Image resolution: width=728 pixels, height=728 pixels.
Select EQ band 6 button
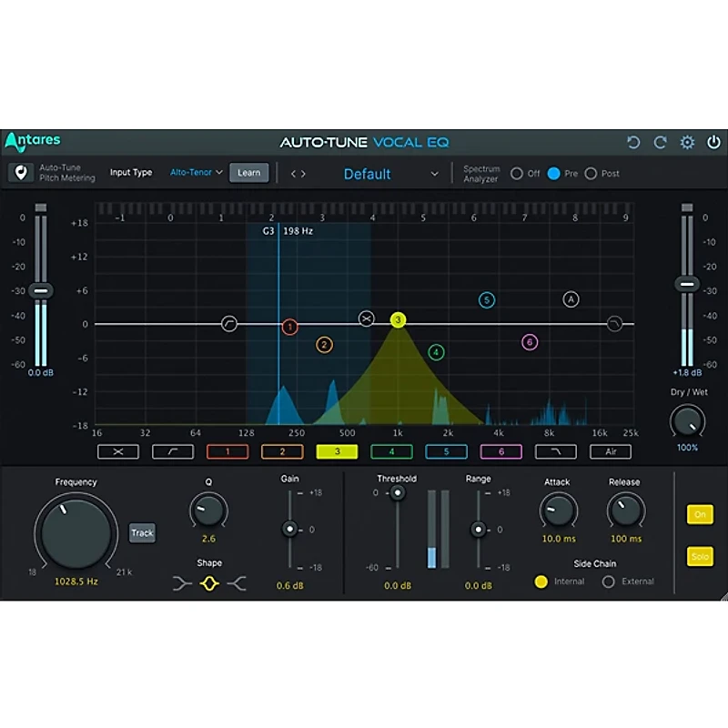(x=501, y=451)
